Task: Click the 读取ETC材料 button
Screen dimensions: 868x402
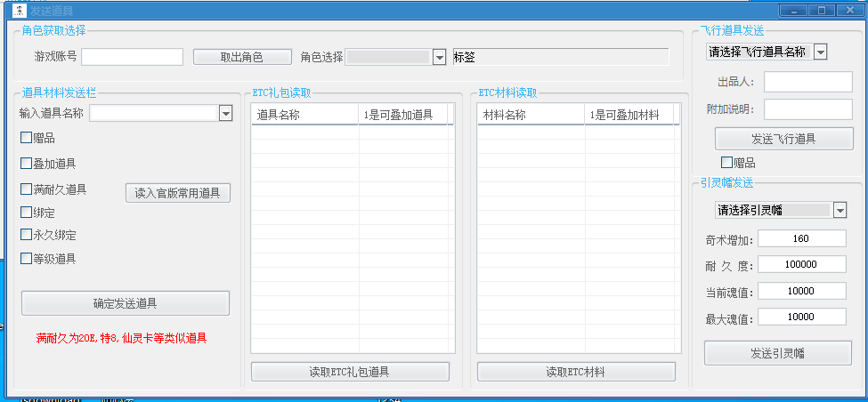Action: coord(576,372)
